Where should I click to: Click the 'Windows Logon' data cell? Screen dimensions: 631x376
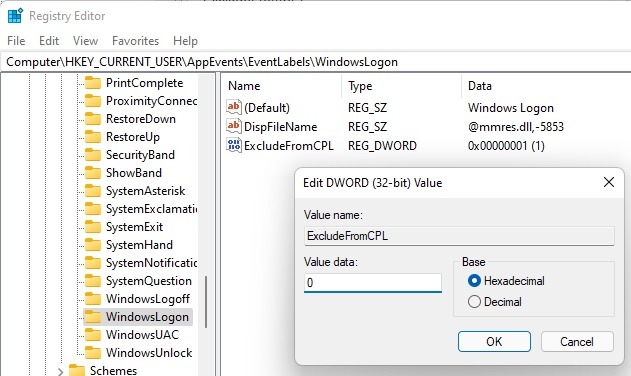click(511, 108)
